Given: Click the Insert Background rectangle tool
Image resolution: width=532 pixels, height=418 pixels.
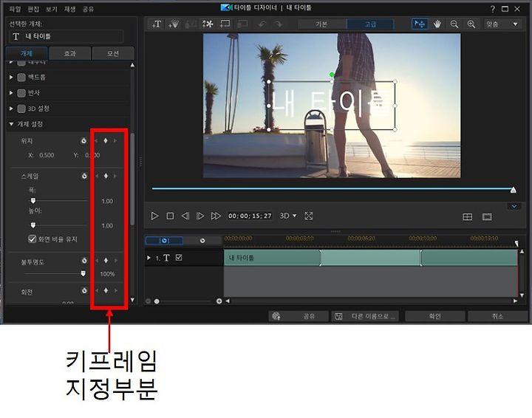Looking at the screenshot, I should click(225, 24).
